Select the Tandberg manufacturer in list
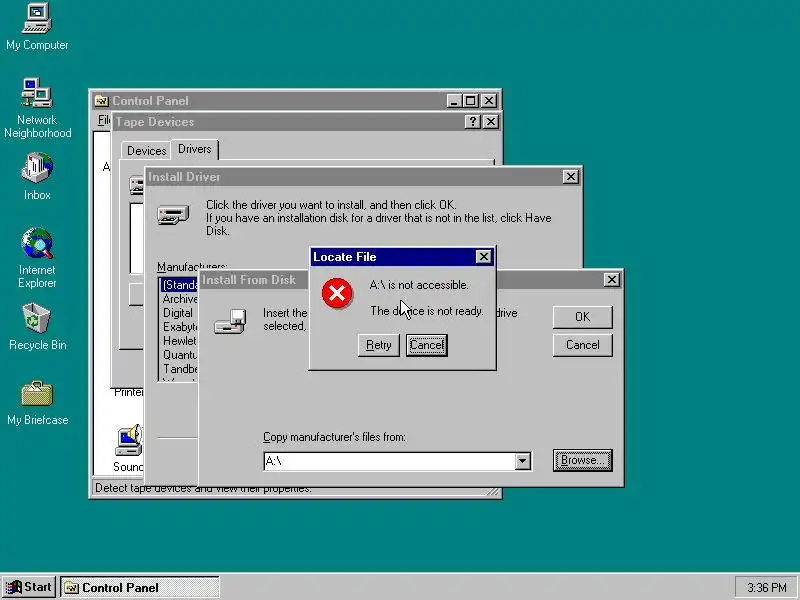This screenshot has height=600, width=800. point(180,368)
